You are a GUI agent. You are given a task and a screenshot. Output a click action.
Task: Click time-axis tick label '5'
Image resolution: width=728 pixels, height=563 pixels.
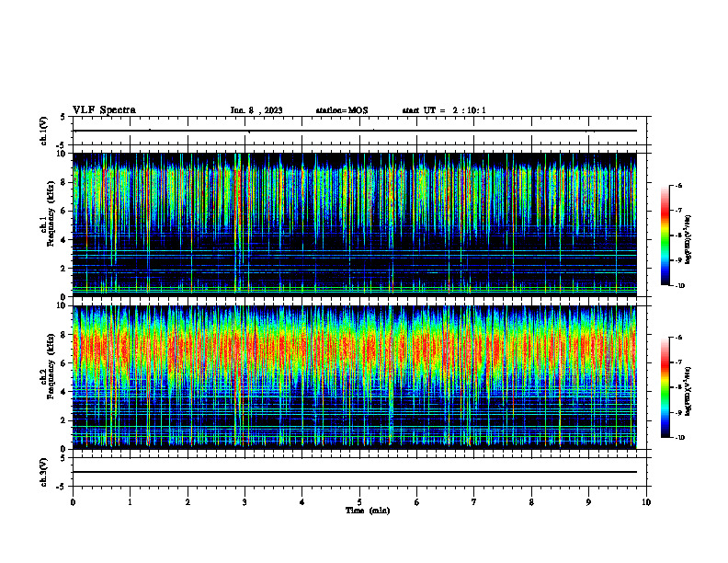tap(359, 502)
